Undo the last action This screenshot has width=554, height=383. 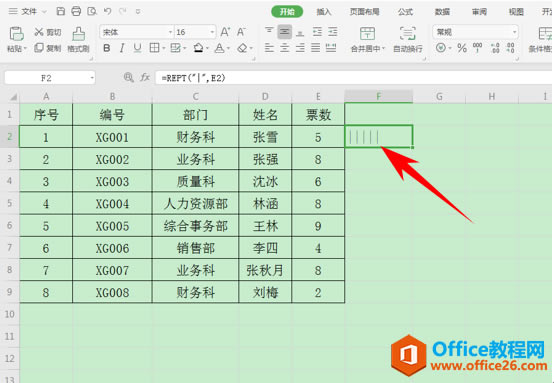107,11
